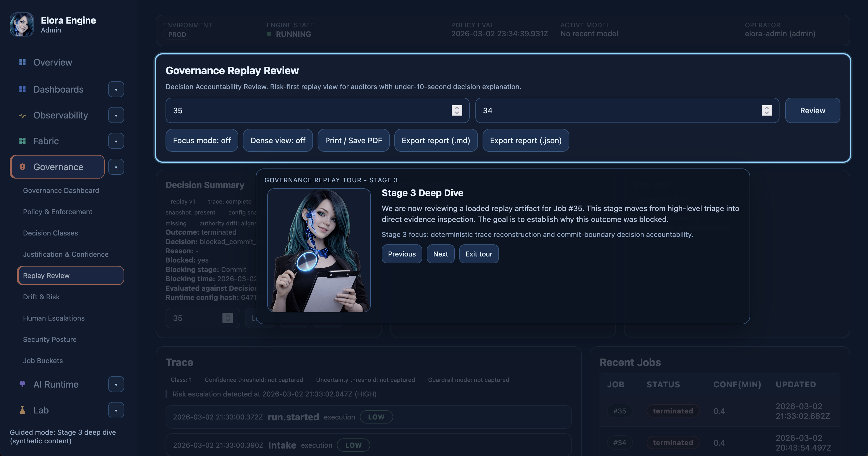Screen dimensions: 868x456
Task: Select Governance Dashboard in the sidebar
Action: [x=61, y=190]
